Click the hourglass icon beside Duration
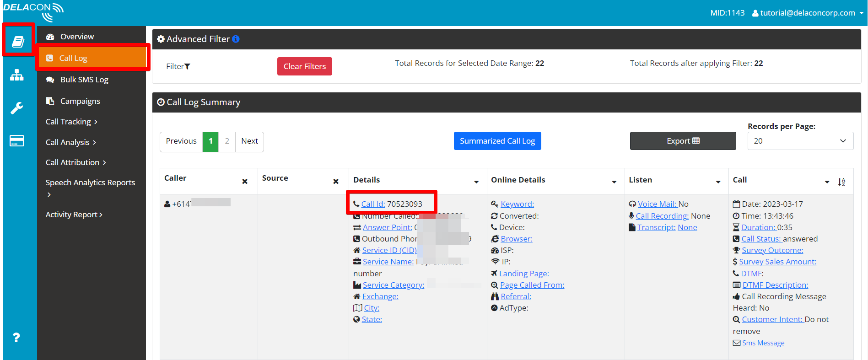The width and height of the screenshot is (868, 360). point(736,227)
